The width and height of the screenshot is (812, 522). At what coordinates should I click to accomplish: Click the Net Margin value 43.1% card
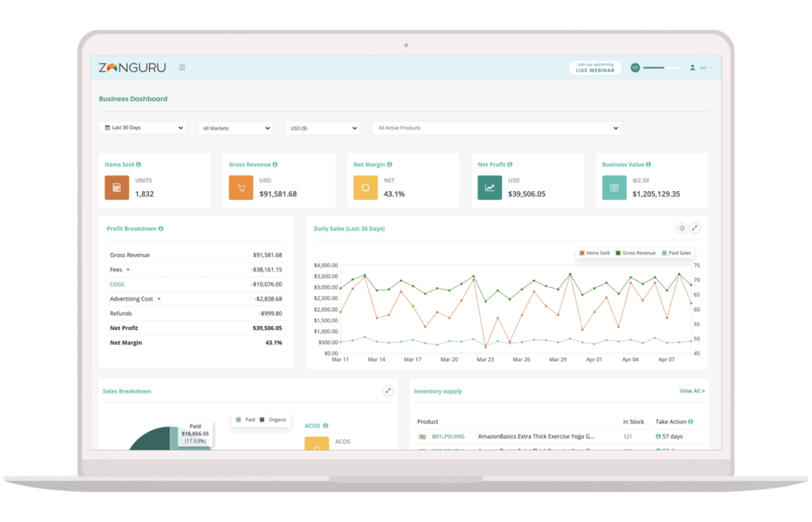394,194
